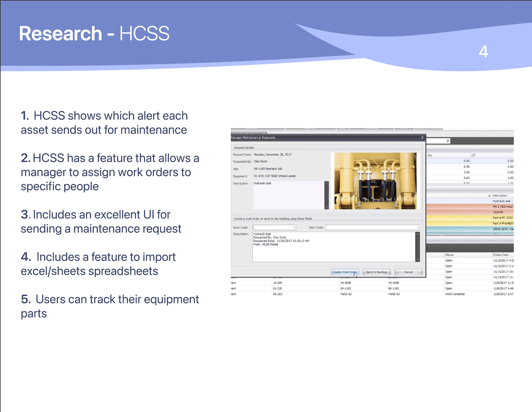Click bullet about importing excel/sheets spreadsheets
Screen dimensions: 532x412
pos(98,264)
